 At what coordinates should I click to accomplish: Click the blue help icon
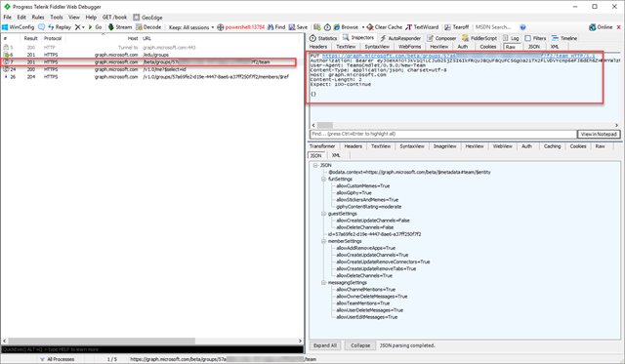click(x=522, y=27)
